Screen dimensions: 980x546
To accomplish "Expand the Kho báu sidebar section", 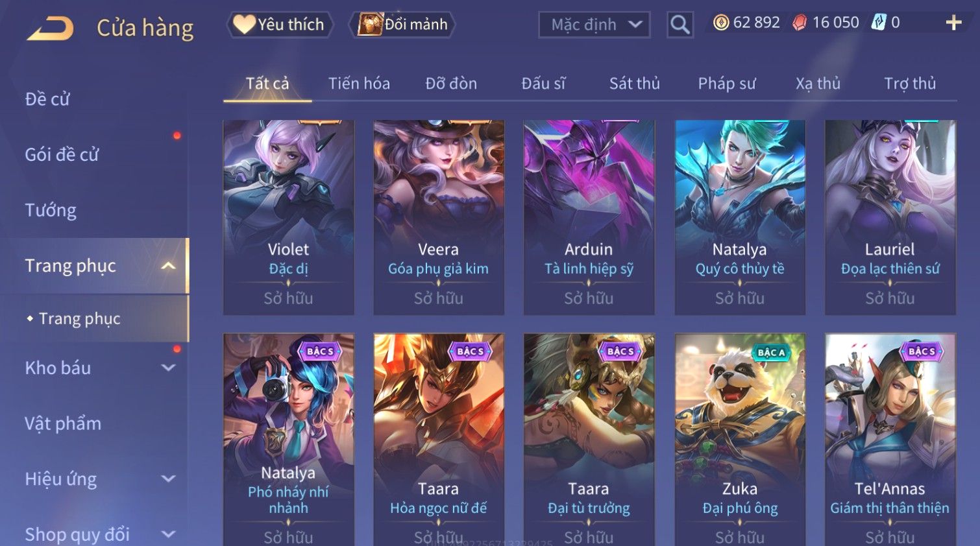I will [168, 368].
